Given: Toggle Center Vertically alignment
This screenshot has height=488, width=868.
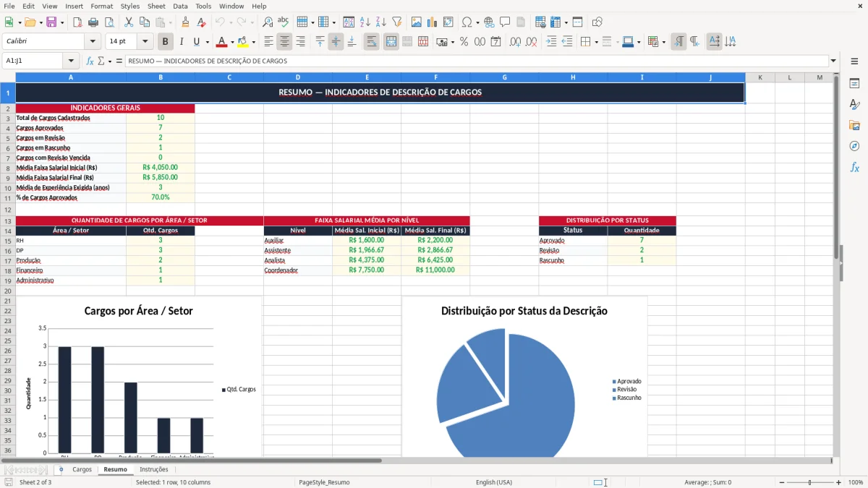Looking at the screenshot, I should [336, 42].
